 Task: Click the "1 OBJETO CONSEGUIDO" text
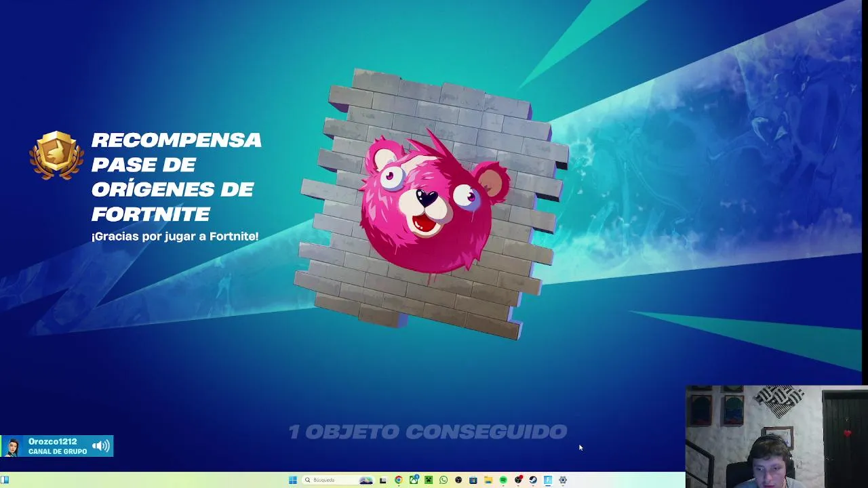pyautogui.click(x=427, y=432)
